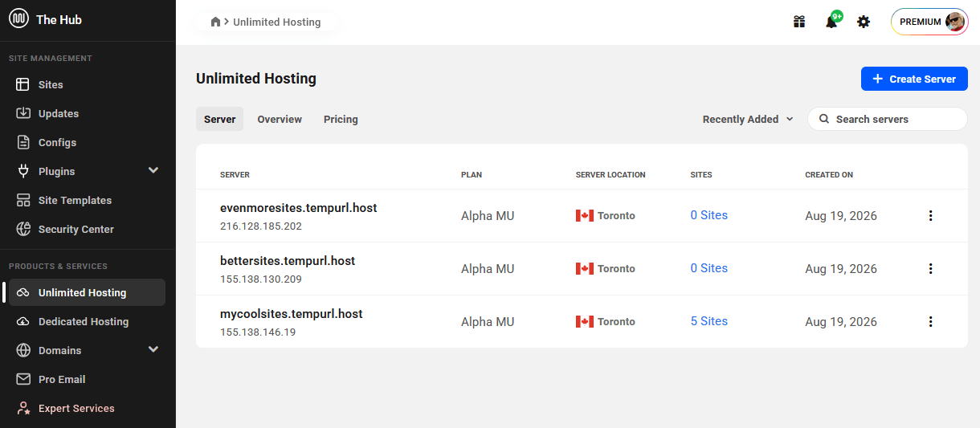Viewport: 980px width, 428px height.
Task: Open actions menu for bettersites.tempurl.host
Action: point(930,268)
